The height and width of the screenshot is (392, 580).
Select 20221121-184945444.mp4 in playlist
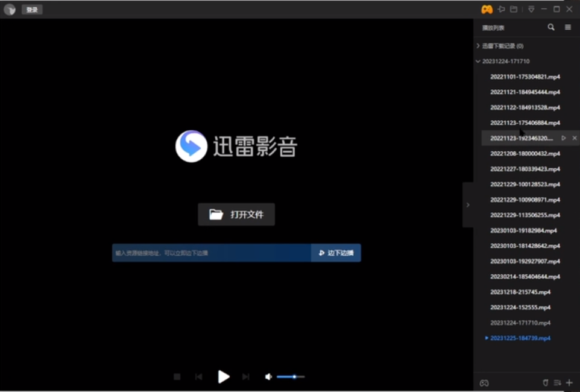525,92
